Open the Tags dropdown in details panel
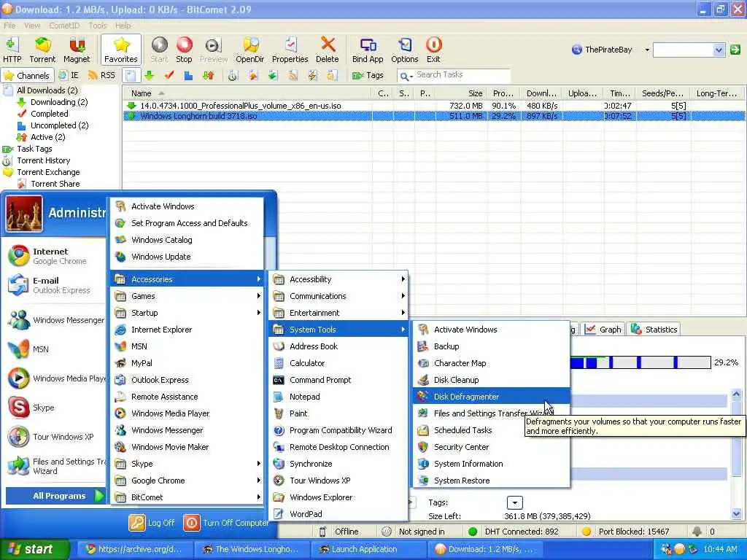This screenshot has width=747, height=560. tap(514, 502)
